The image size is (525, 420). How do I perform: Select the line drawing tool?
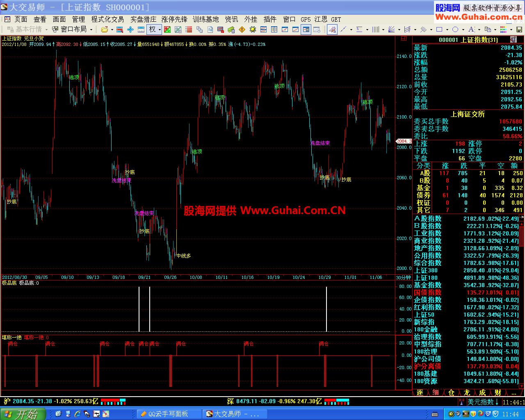point(343,30)
